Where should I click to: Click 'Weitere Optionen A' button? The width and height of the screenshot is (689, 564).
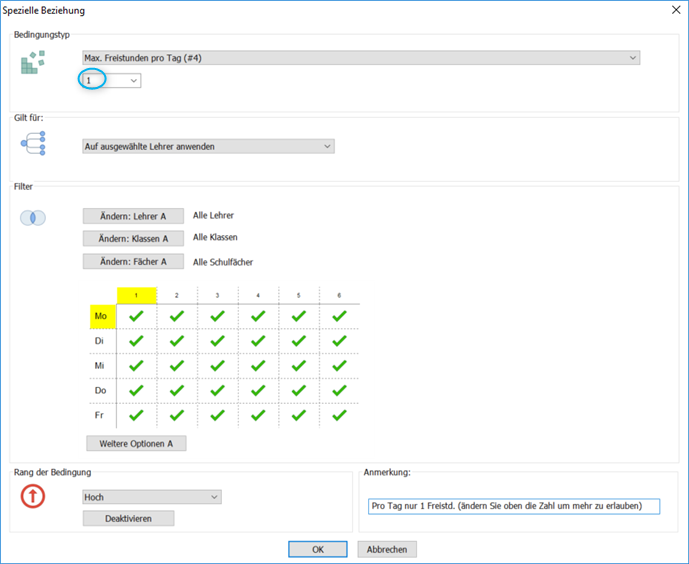136,444
